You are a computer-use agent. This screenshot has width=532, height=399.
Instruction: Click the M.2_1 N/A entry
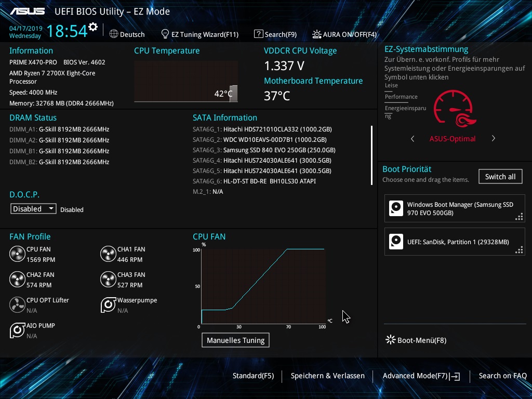point(208,192)
